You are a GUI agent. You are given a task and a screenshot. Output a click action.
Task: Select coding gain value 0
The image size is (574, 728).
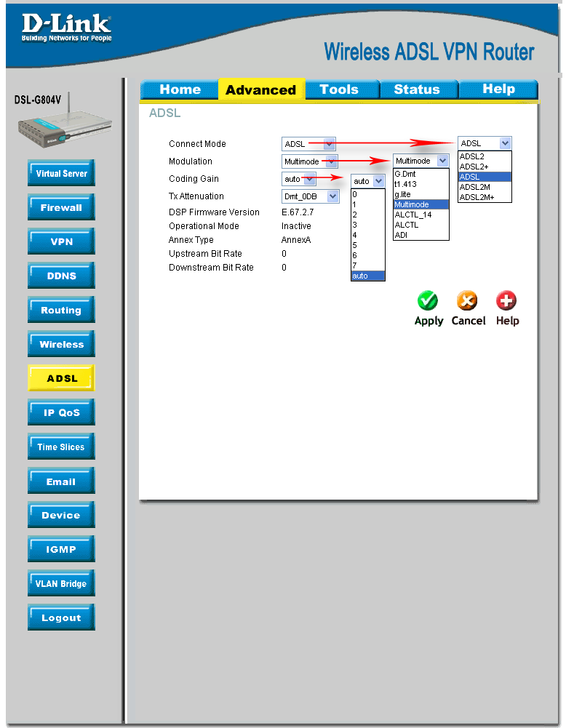(368, 194)
